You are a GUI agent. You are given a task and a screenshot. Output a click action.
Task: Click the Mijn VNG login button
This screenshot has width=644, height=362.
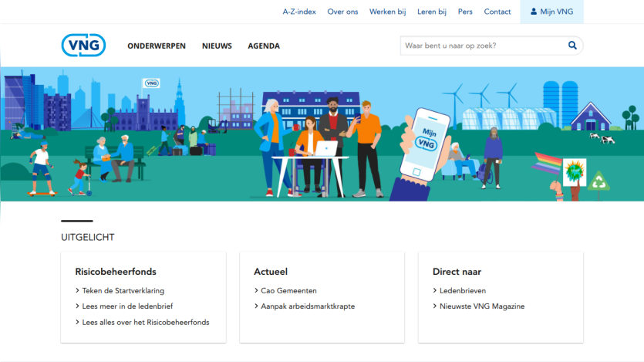pyautogui.click(x=551, y=12)
